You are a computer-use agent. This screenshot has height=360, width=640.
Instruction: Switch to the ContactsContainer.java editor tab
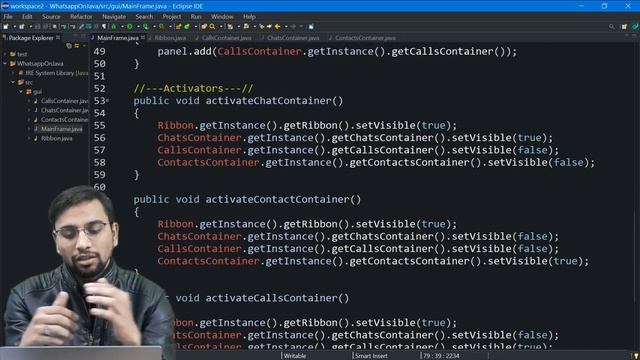click(362, 38)
